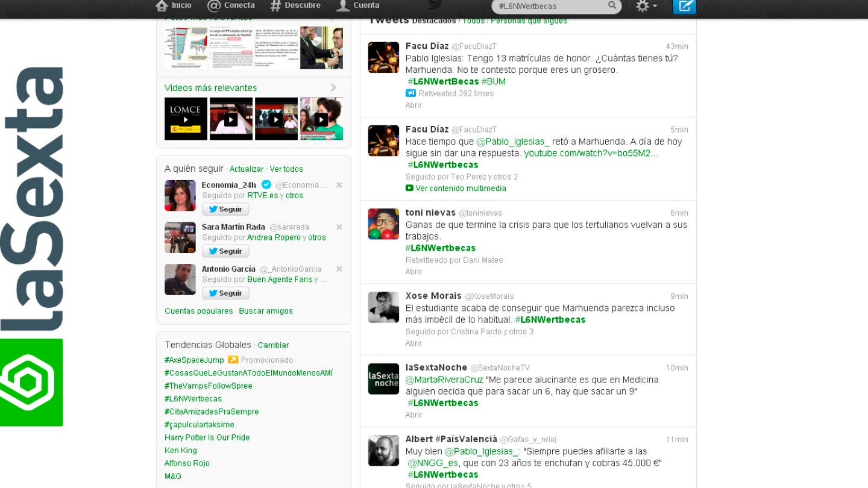Play the third relevant video thumbnail
Image resolution: width=868 pixels, height=488 pixels.
[x=276, y=119]
